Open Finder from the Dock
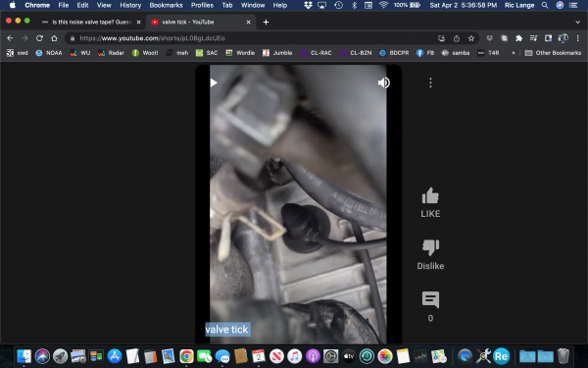 point(24,356)
